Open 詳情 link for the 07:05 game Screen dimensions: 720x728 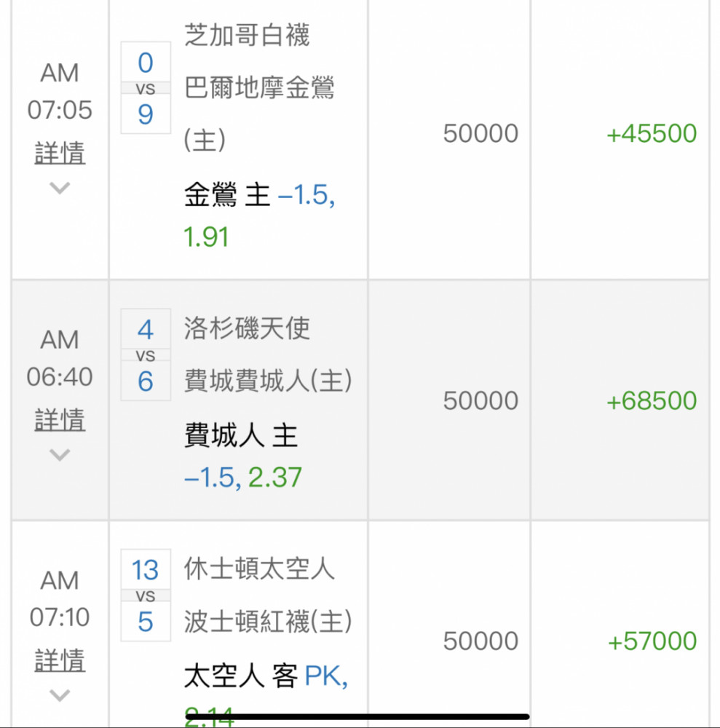tap(60, 153)
